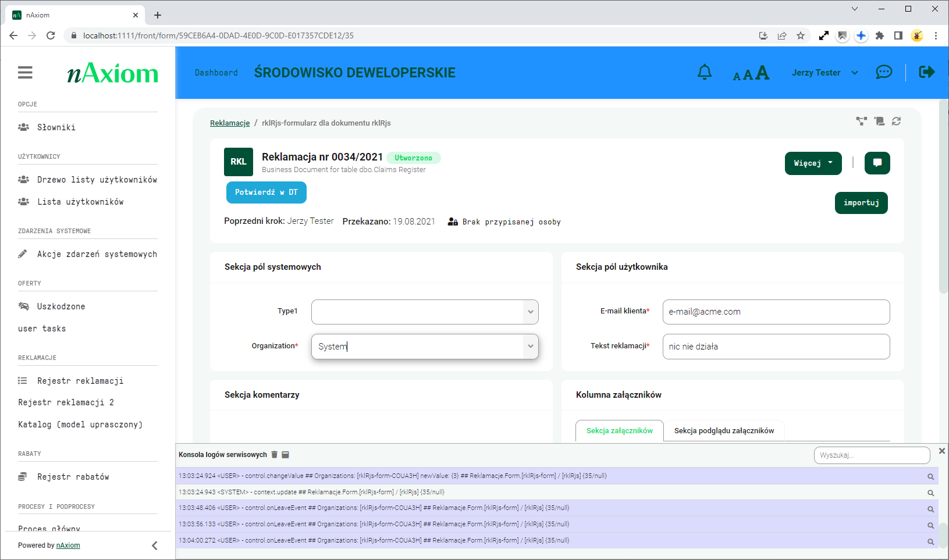Switch to Sekcja podglądu załączników tab
949x560 pixels.
(x=724, y=431)
